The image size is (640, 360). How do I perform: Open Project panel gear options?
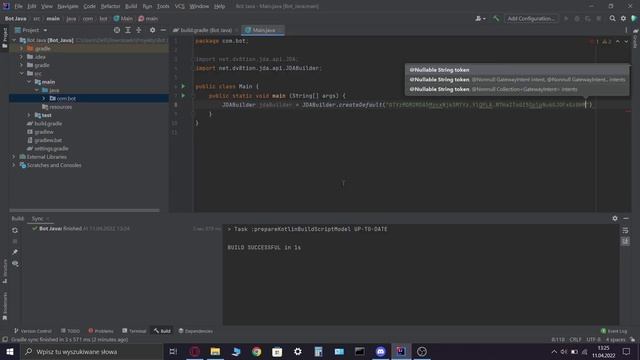pos(152,30)
